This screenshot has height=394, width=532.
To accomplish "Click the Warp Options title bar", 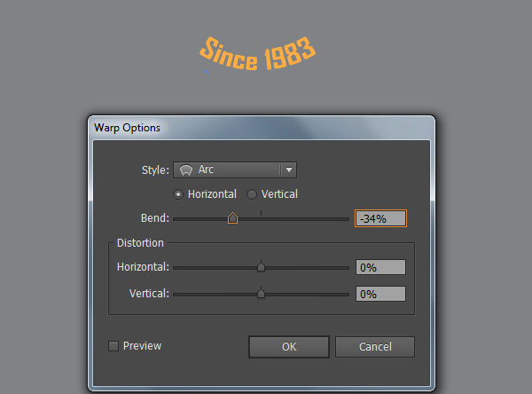I will click(262, 128).
